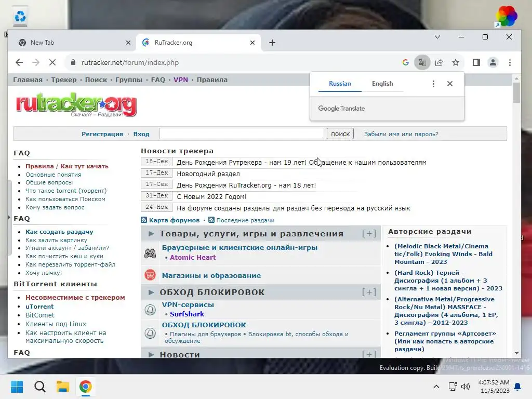
Task: Click Забыли имя или пароль? link
Action: [x=401, y=134]
